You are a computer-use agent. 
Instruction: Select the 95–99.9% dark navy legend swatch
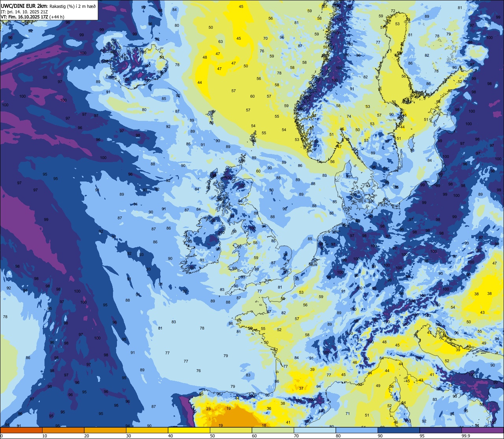tap(441, 430)
